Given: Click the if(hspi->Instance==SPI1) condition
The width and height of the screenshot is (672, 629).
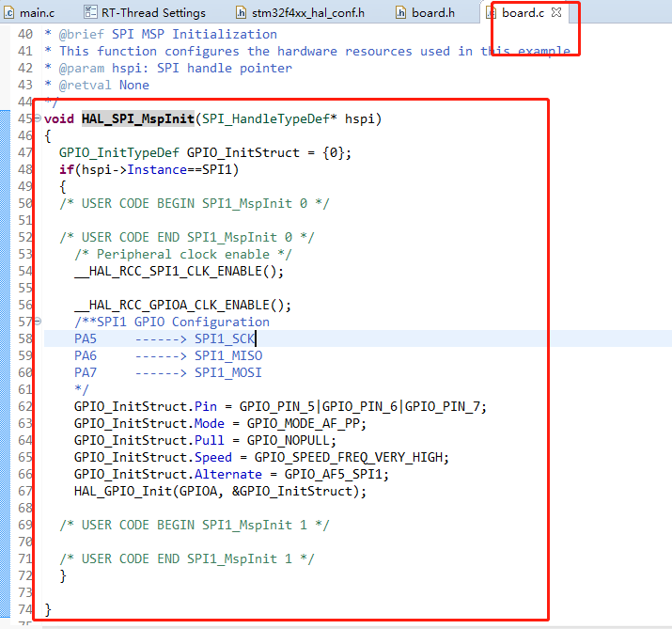Looking at the screenshot, I should [x=148, y=170].
